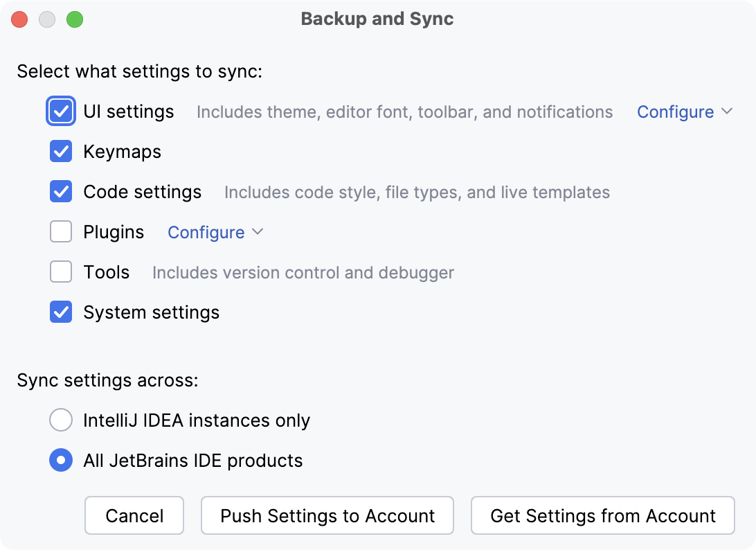Enable the Plugins checkbox

61,231
